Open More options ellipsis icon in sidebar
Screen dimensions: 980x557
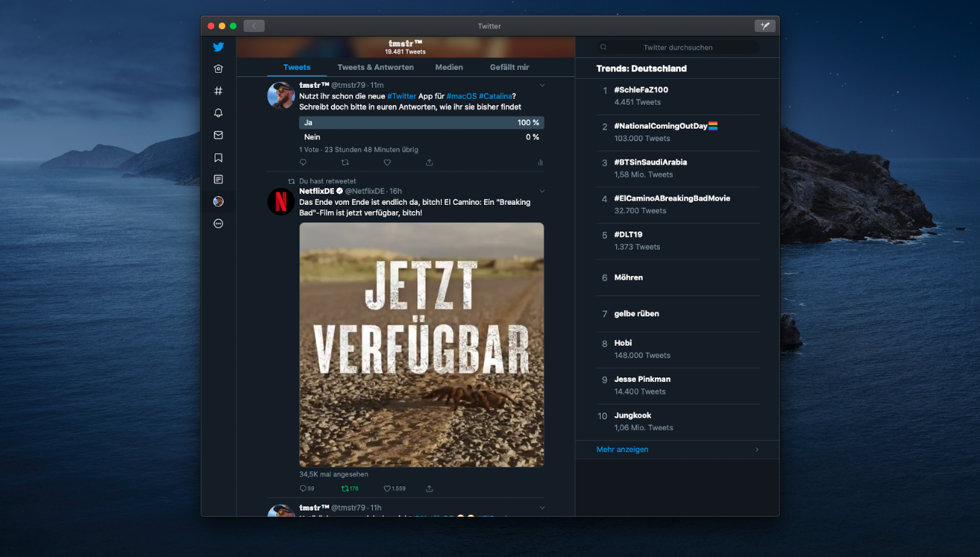[x=218, y=223]
